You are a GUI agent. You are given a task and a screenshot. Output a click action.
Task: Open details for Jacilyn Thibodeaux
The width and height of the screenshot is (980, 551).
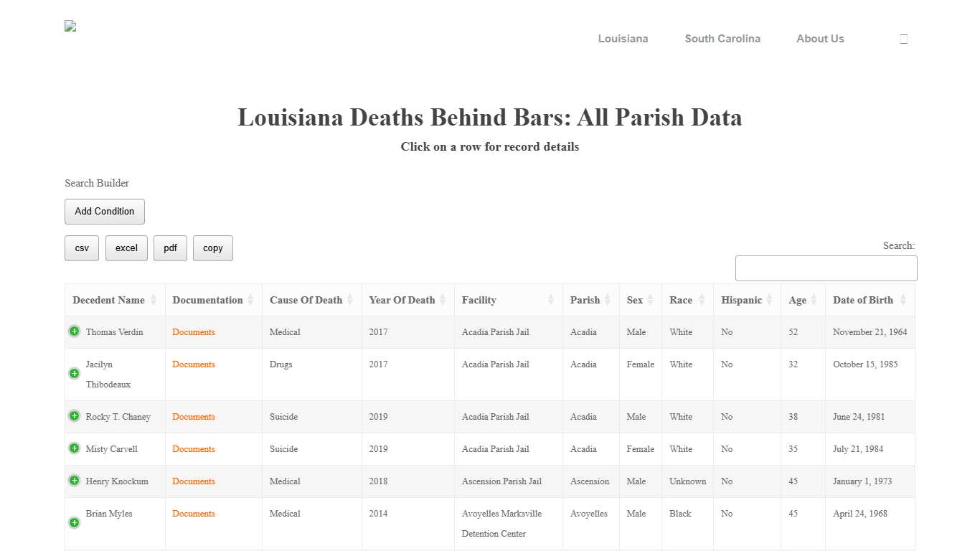click(x=74, y=373)
